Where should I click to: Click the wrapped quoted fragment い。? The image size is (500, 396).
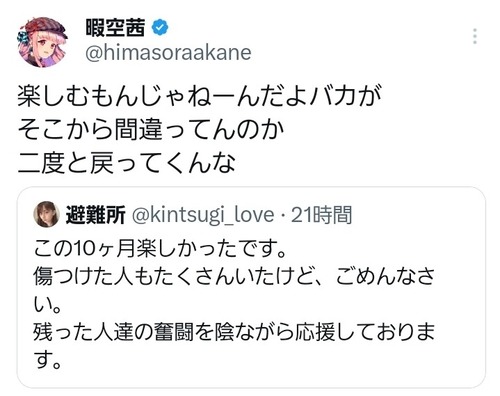47,305
